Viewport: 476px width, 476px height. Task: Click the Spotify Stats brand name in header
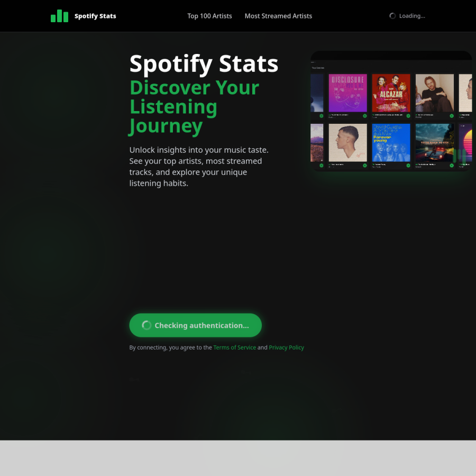tap(95, 16)
